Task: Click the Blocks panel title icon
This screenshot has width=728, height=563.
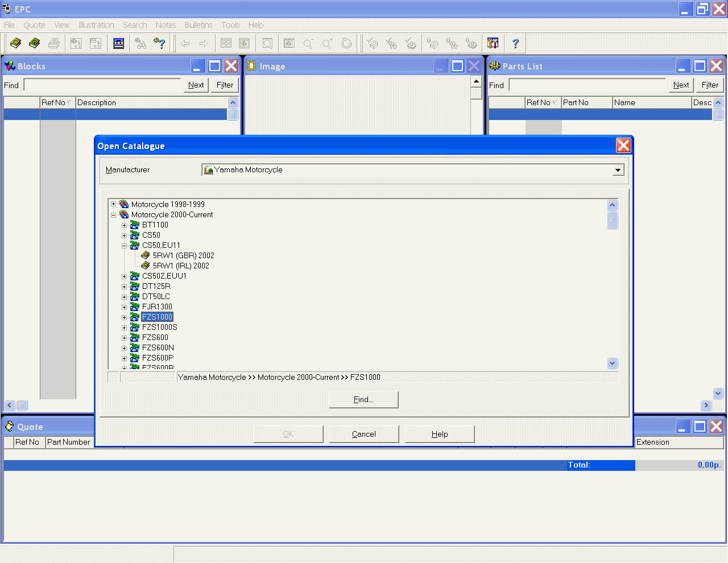Action: pos(10,66)
